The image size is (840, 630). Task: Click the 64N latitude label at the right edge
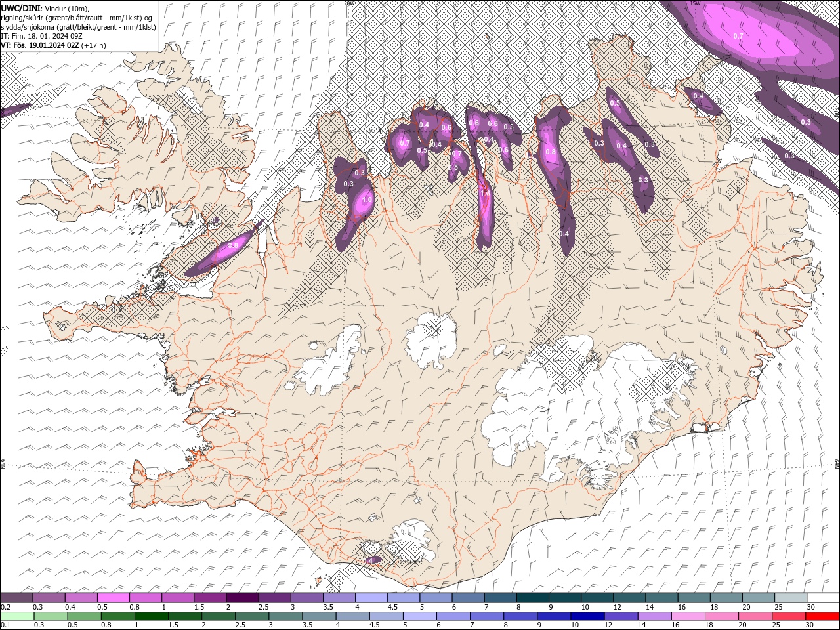[837, 464]
